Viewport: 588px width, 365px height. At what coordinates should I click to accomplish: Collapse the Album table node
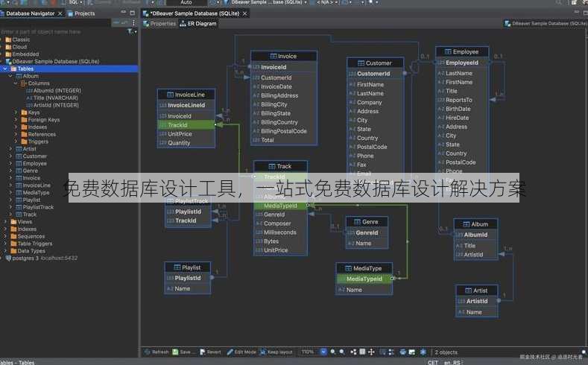point(10,76)
